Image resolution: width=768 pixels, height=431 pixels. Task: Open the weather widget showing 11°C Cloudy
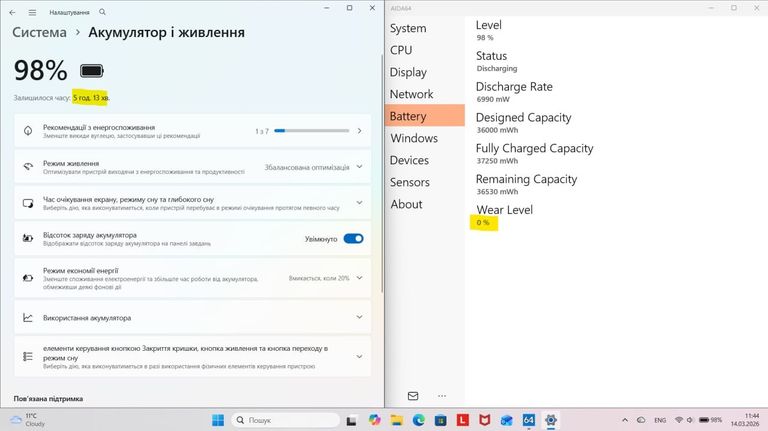tap(28, 420)
